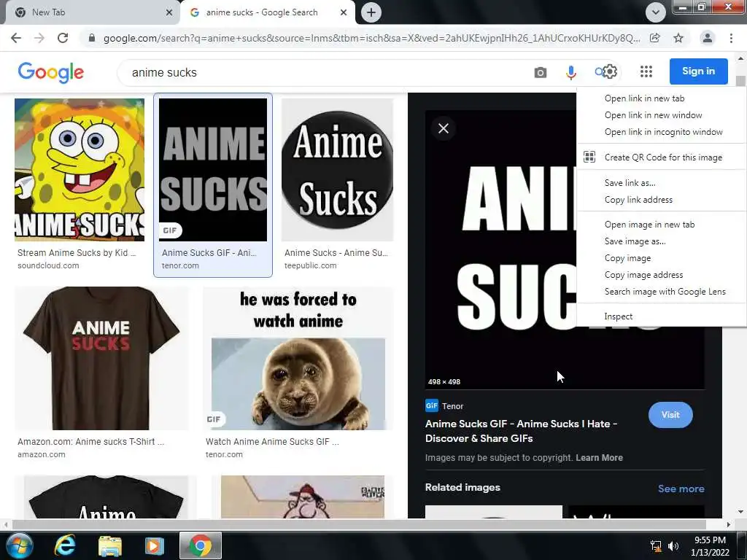Click the blue Visit button
This screenshot has width=747, height=560.
[670, 415]
